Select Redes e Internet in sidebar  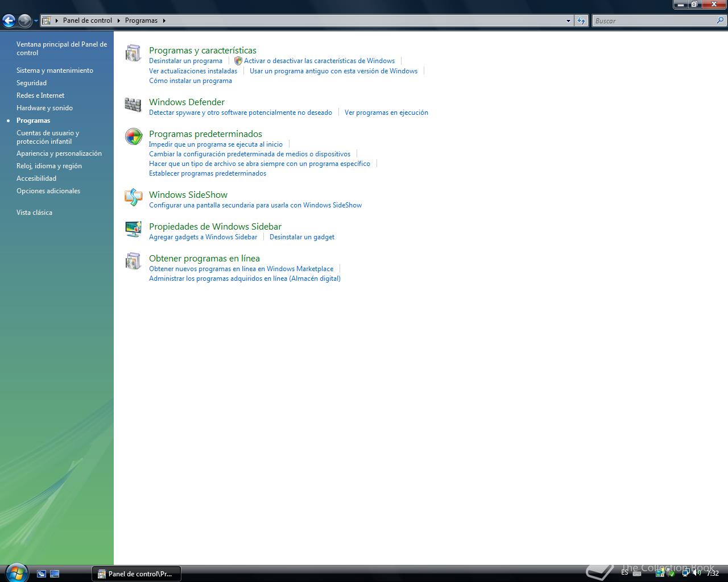click(40, 95)
